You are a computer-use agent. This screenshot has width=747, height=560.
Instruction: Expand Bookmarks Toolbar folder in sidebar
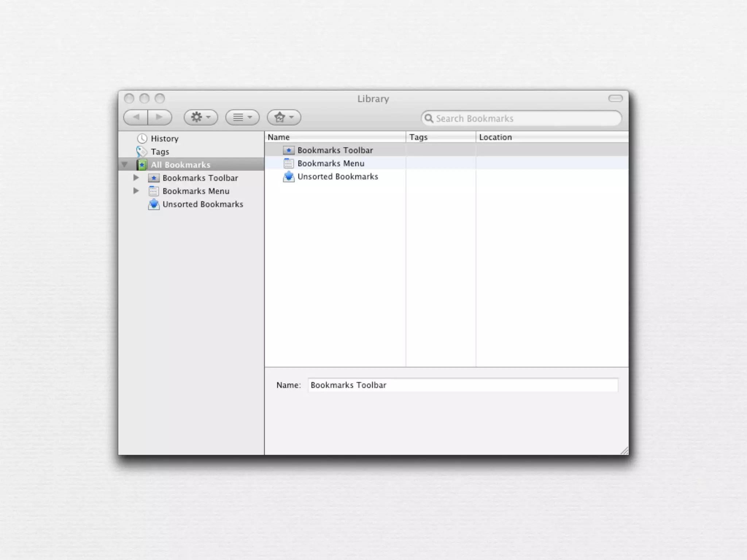coord(136,178)
